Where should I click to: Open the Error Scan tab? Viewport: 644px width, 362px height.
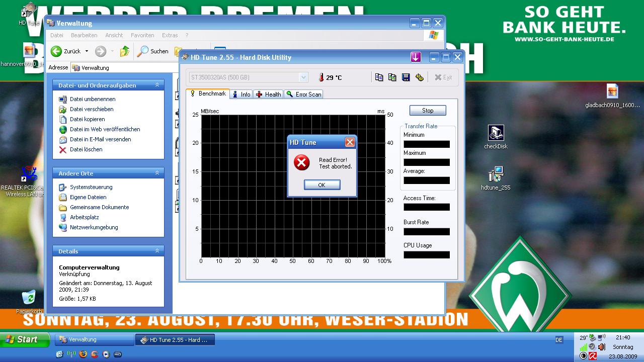click(x=303, y=94)
